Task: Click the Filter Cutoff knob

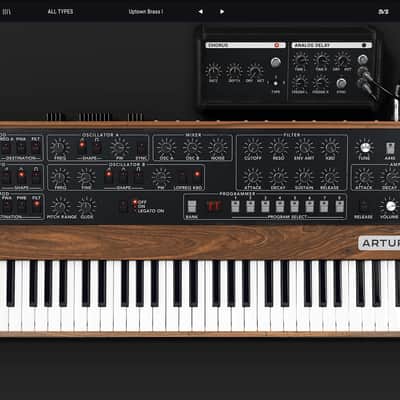Action: click(x=253, y=147)
